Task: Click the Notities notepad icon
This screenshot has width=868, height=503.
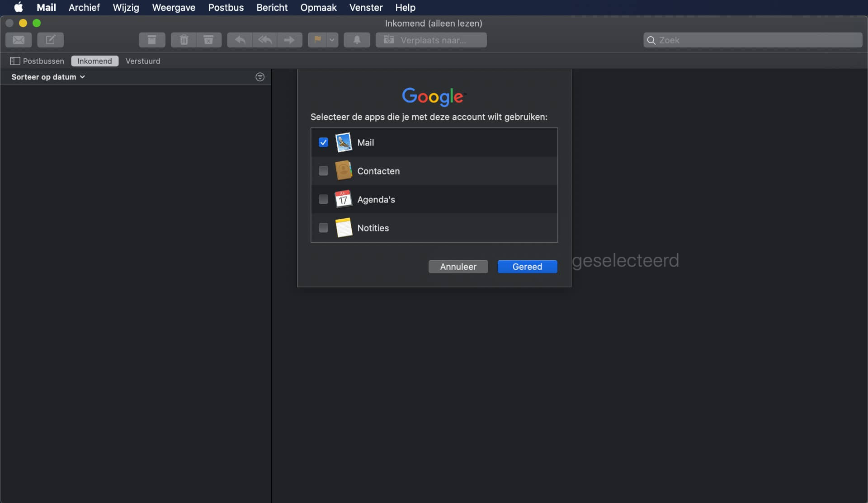Action: click(344, 227)
